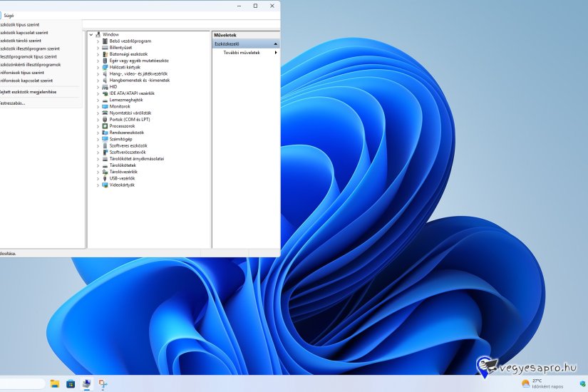Select the Hálózati kártyák network icon
Screen dimensions: 588x392
coord(105,67)
